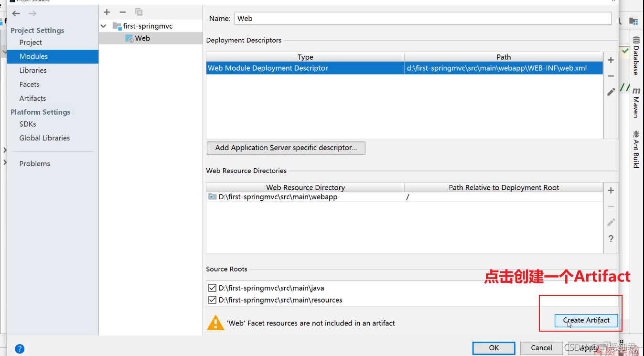Click the Path column header
The height and width of the screenshot is (356, 644).
[x=504, y=57]
